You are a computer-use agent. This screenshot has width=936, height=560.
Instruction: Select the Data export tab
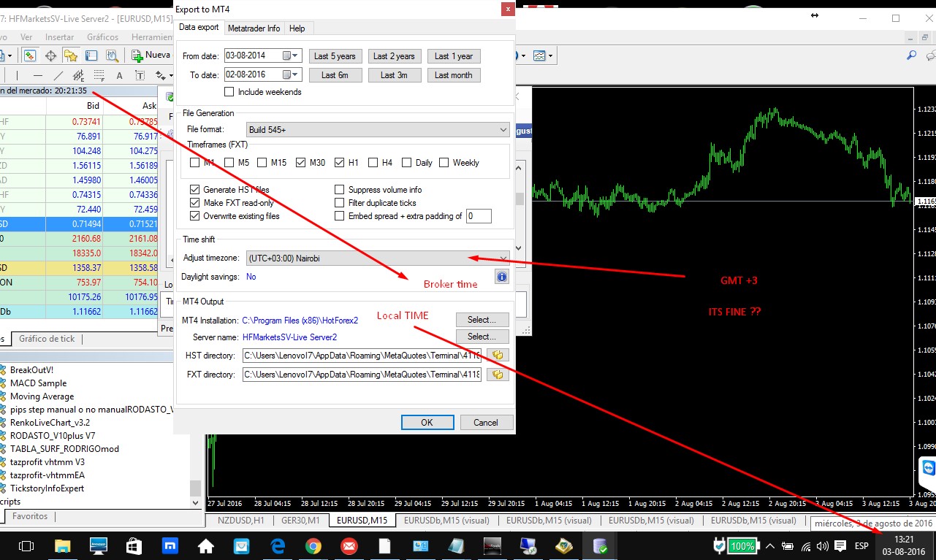(199, 28)
